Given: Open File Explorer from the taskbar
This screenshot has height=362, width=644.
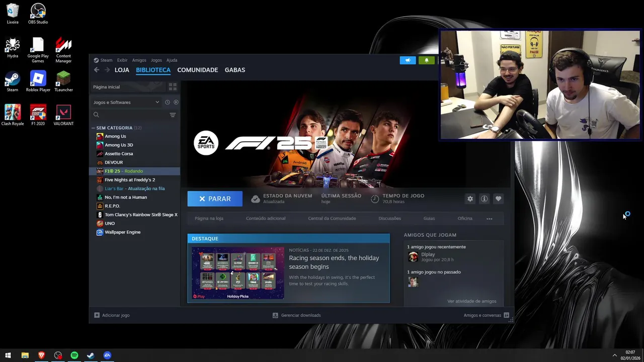Looking at the screenshot, I should pos(25,355).
